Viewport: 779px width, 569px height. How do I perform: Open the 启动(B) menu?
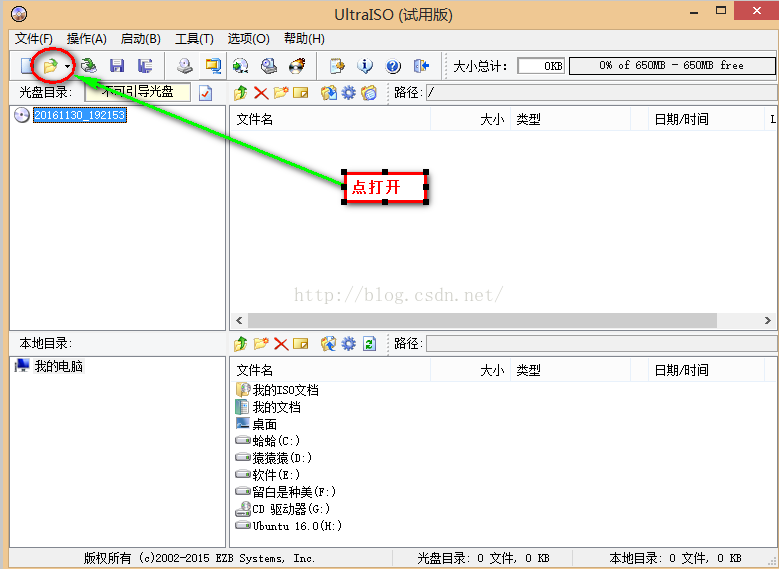coord(141,39)
